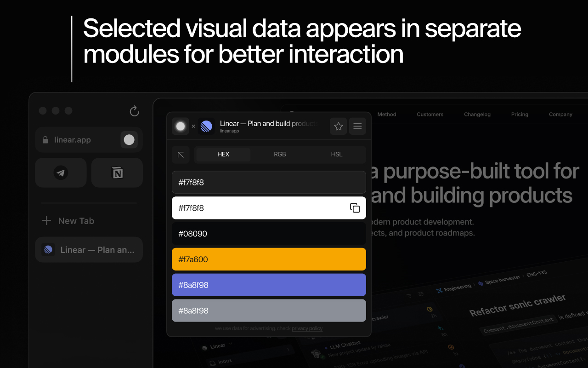
Task: Switch color format to RGB
Action: click(x=280, y=155)
